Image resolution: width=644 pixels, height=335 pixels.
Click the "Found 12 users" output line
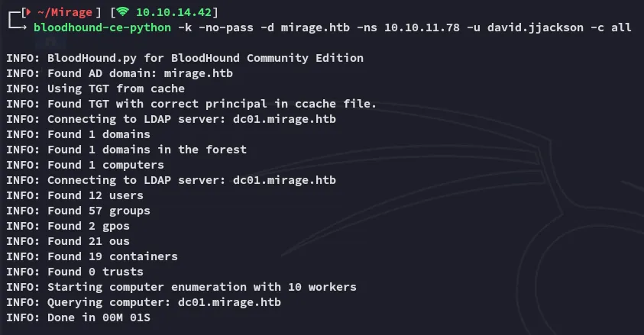click(x=78, y=195)
